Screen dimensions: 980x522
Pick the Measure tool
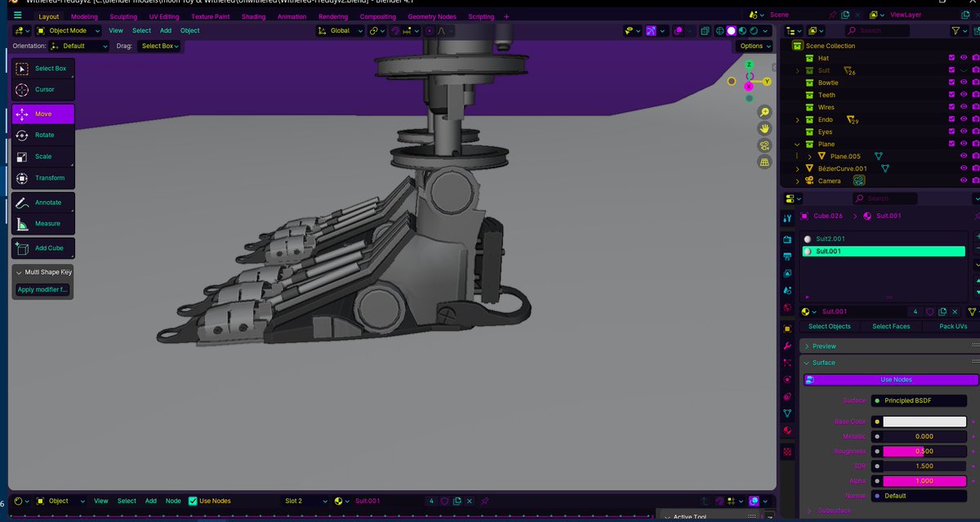(43, 224)
